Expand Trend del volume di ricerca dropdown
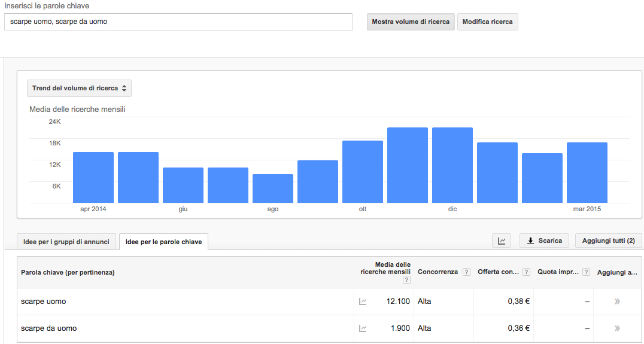This screenshot has height=344, width=644. (x=79, y=89)
